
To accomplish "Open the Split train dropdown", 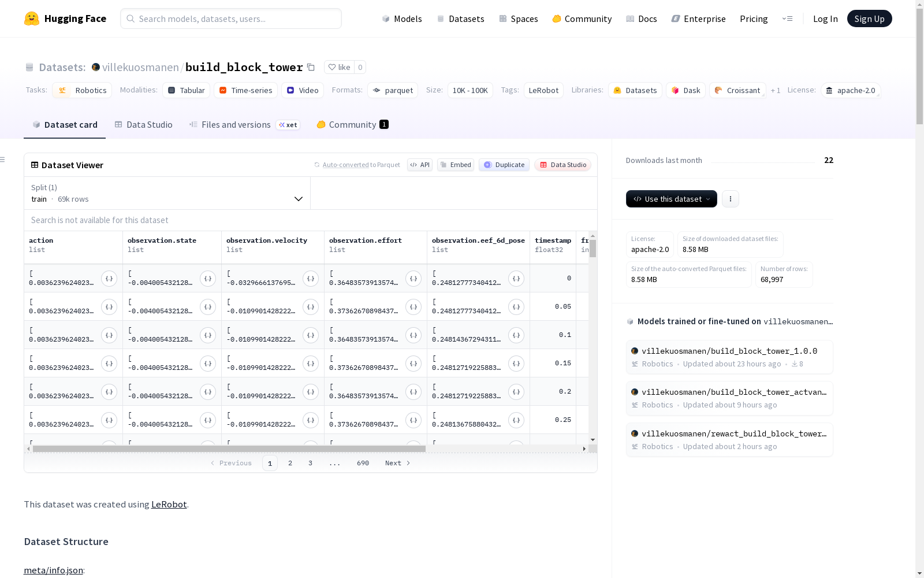I will [x=167, y=193].
